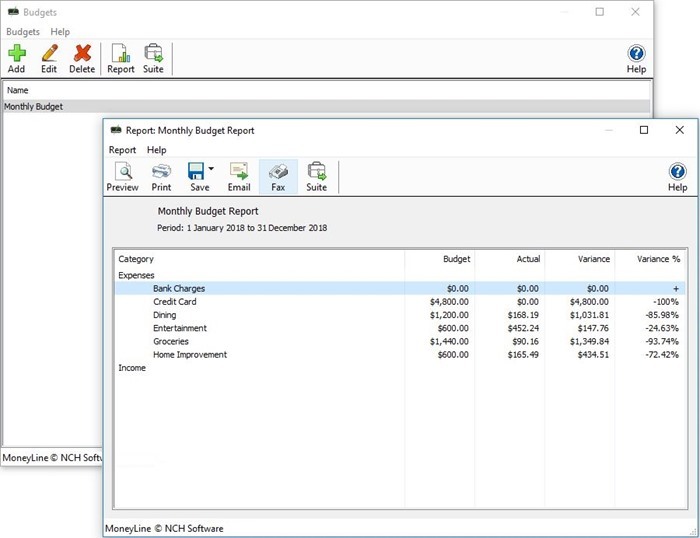700x538 pixels.
Task: Click Suite icon in report window
Action: pyautogui.click(x=317, y=177)
